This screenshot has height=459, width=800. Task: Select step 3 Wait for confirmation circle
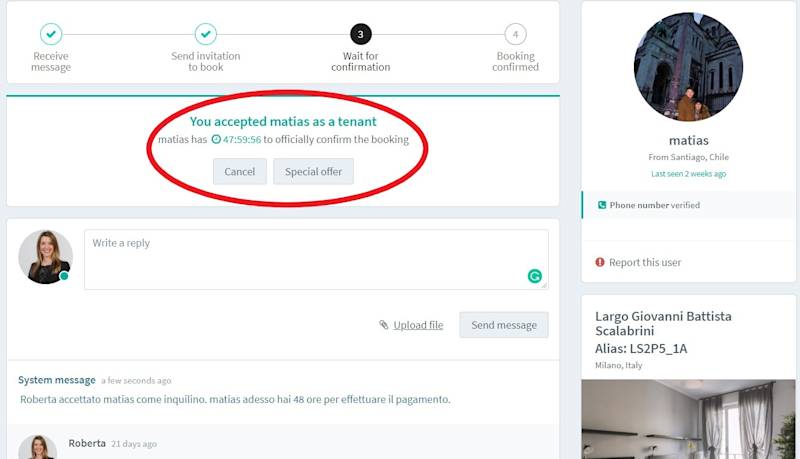[361, 34]
